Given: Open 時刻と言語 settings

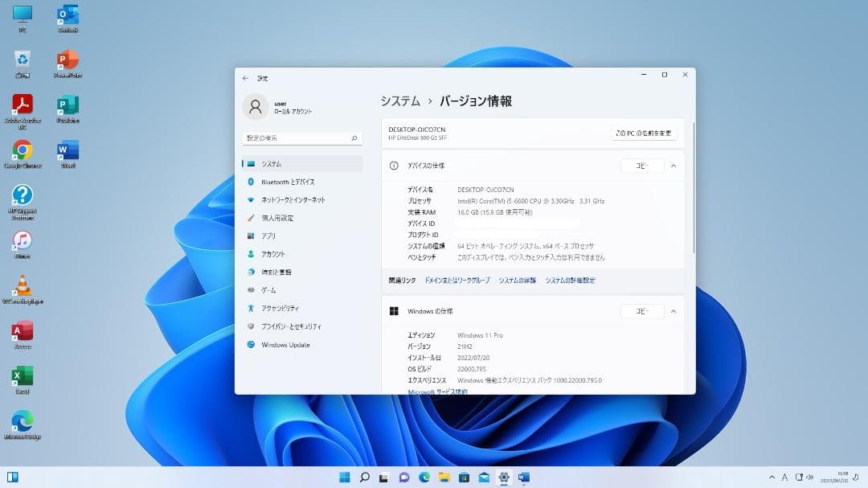Looking at the screenshot, I should (280, 272).
